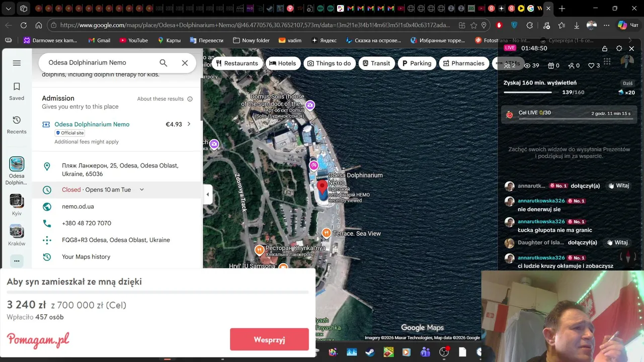
Task: Open the browser settings and more menu
Action: (x=607, y=25)
